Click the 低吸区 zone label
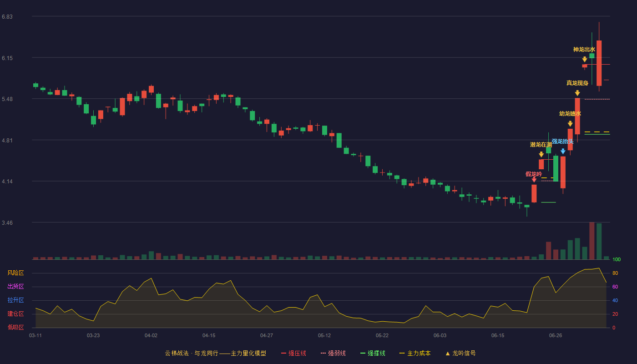 [x=15, y=327]
